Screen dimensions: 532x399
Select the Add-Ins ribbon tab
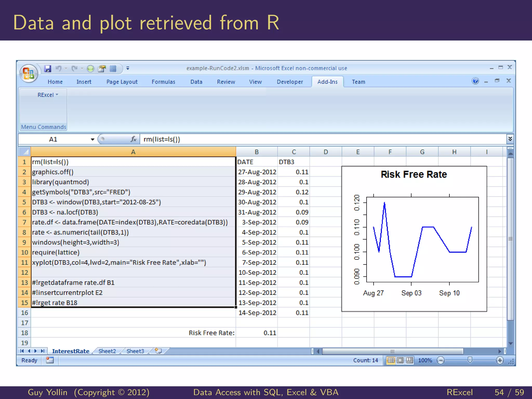[327, 82]
